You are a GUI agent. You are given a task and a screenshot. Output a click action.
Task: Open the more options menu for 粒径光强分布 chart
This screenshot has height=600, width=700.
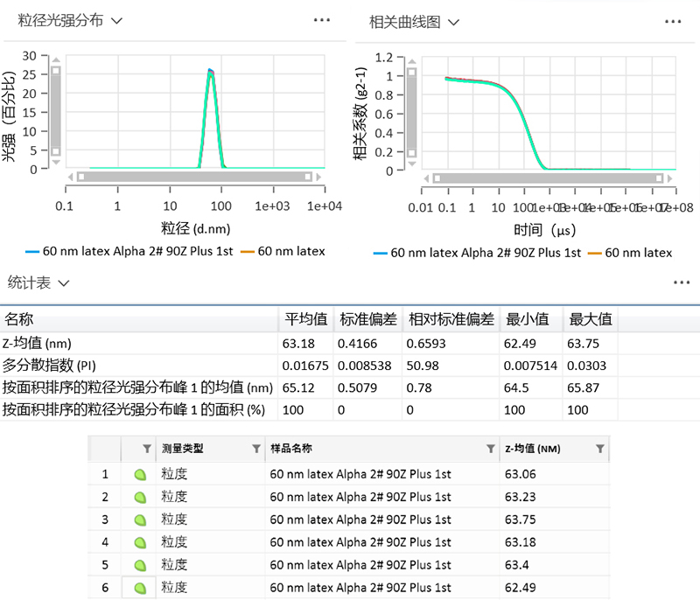coord(322,19)
